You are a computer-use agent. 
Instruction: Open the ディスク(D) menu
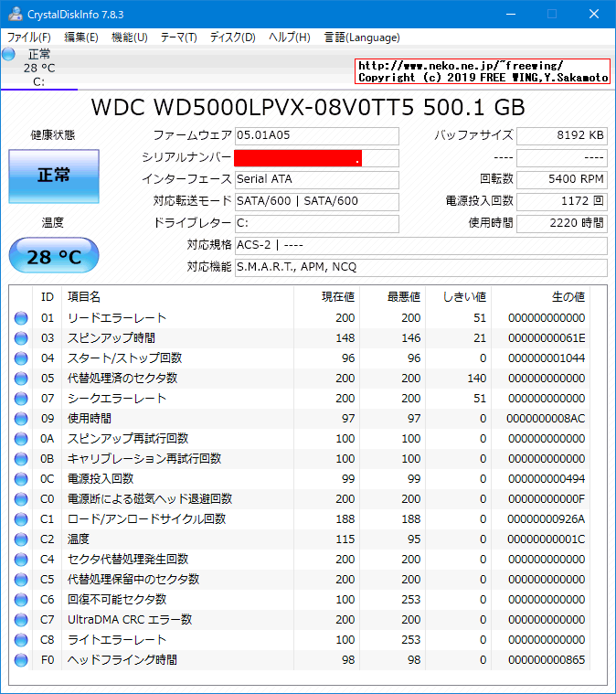(233, 37)
